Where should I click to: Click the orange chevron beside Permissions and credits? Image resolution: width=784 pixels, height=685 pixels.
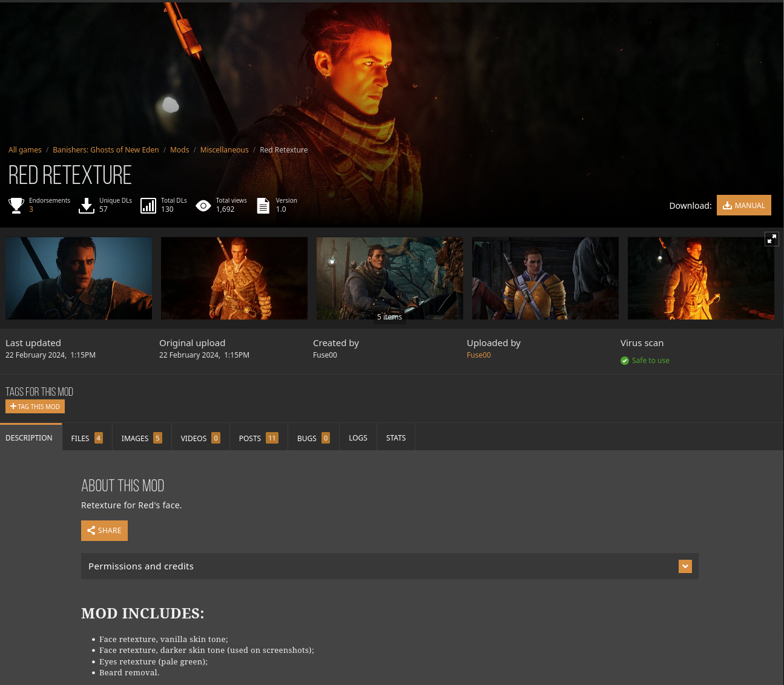tap(685, 566)
